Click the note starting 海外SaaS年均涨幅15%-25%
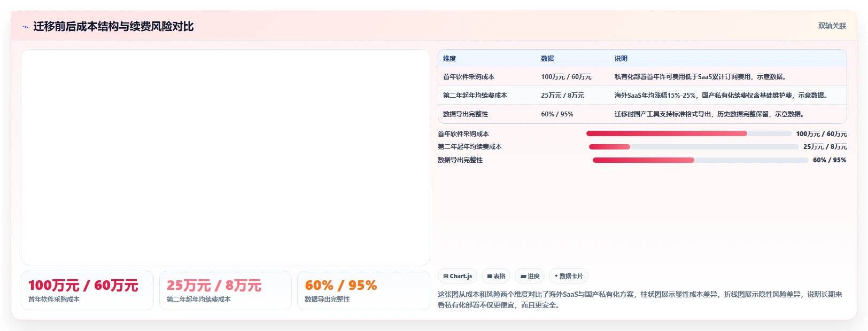 [722, 96]
